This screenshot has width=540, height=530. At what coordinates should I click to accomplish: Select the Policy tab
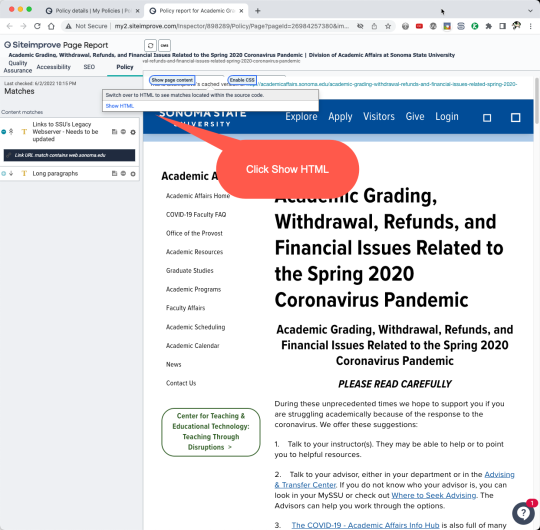[x=125, y=67]
